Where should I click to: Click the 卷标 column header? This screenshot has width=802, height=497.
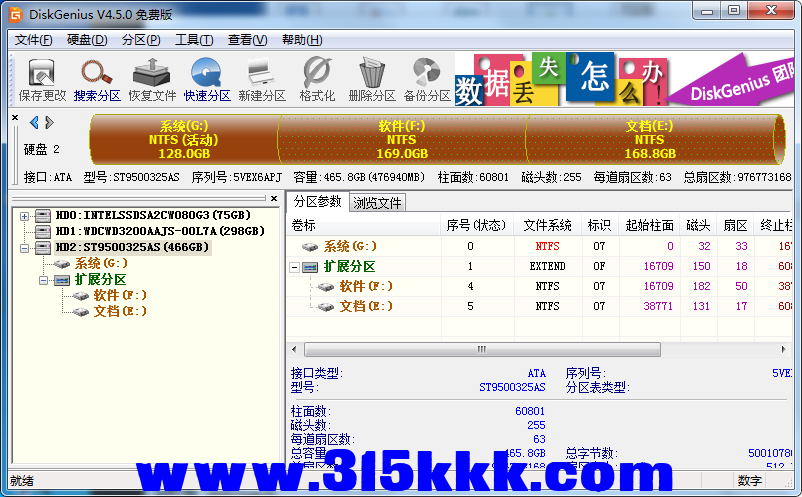pyautogui.click(x=364, y=225)
